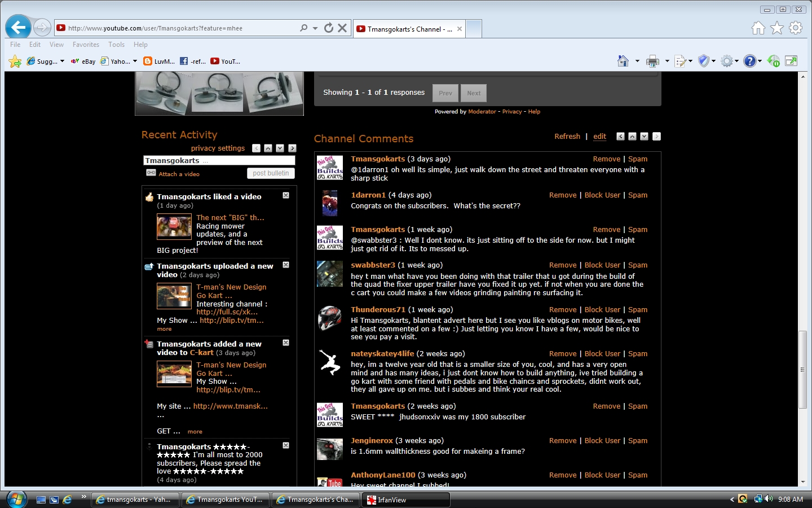Viewport: 812px width, 508px height.
Task: Click the Prev responses button
Action: tap(445, 93)
